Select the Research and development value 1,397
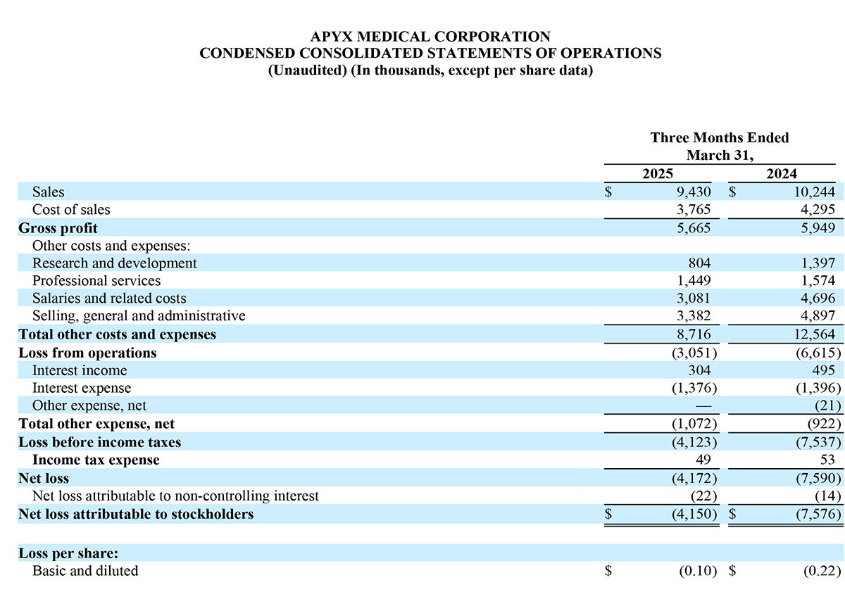This screenshot has width=845, height=616. (817, 263)
